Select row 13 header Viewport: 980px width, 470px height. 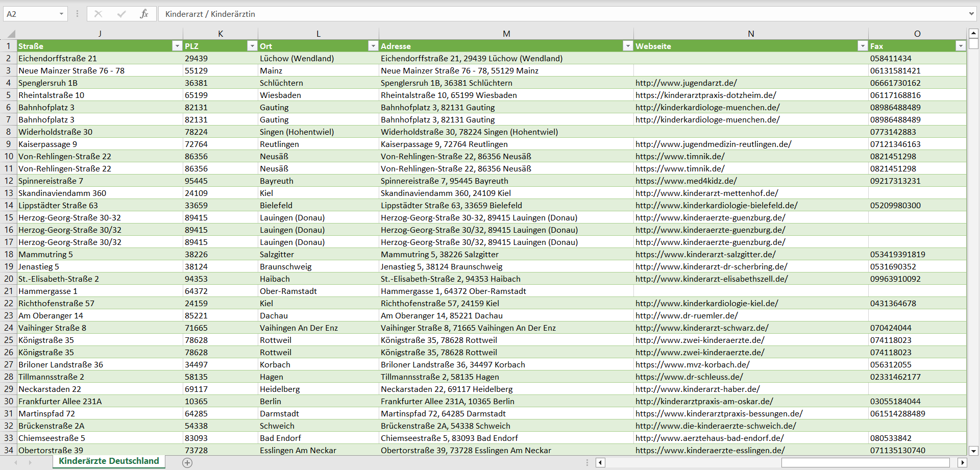pos(9,193)
